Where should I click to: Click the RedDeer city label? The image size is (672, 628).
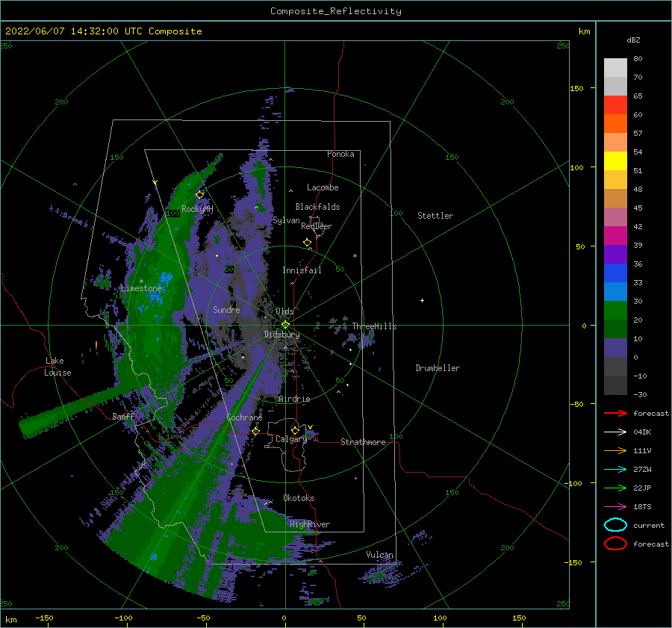click(317, 226)
